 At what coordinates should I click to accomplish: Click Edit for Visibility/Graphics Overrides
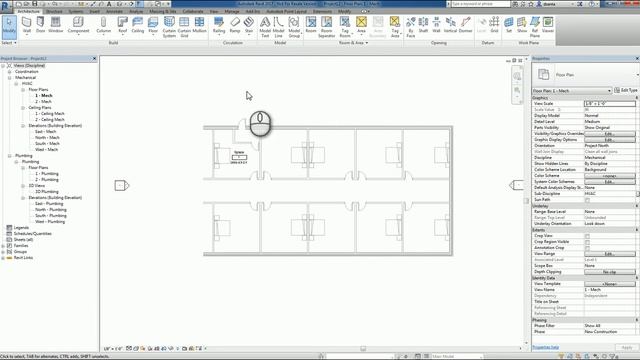coord(609,134)
